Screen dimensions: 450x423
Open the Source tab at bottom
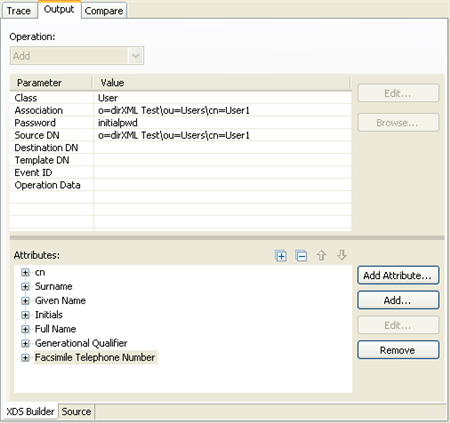tap(76, 412)
